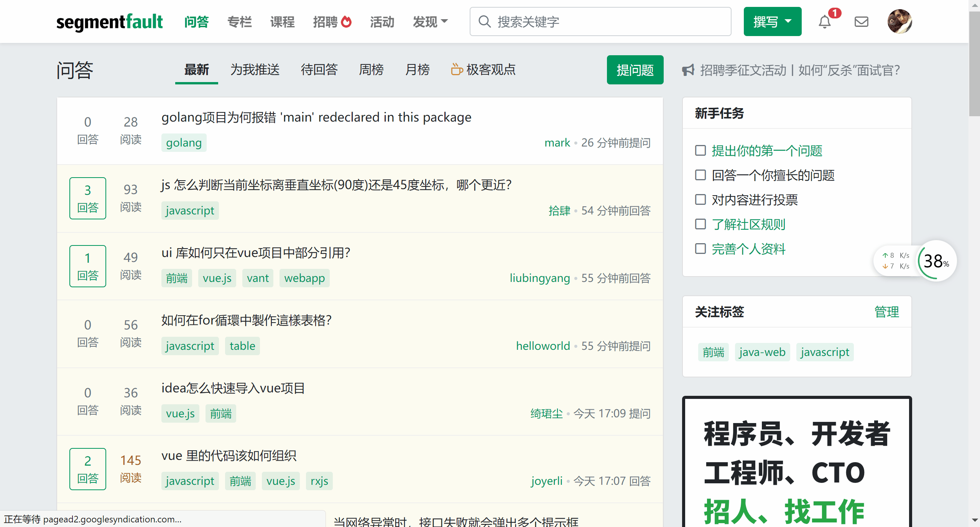Click the segmentfault logo
Screen dimensions: 980x527
[110, 22]
